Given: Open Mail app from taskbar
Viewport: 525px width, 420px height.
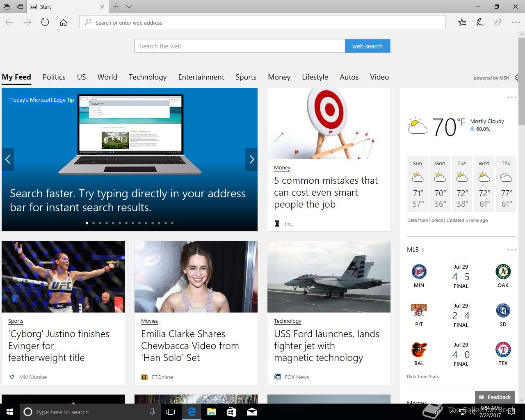Looking at the screenshot, I should 252,412.
